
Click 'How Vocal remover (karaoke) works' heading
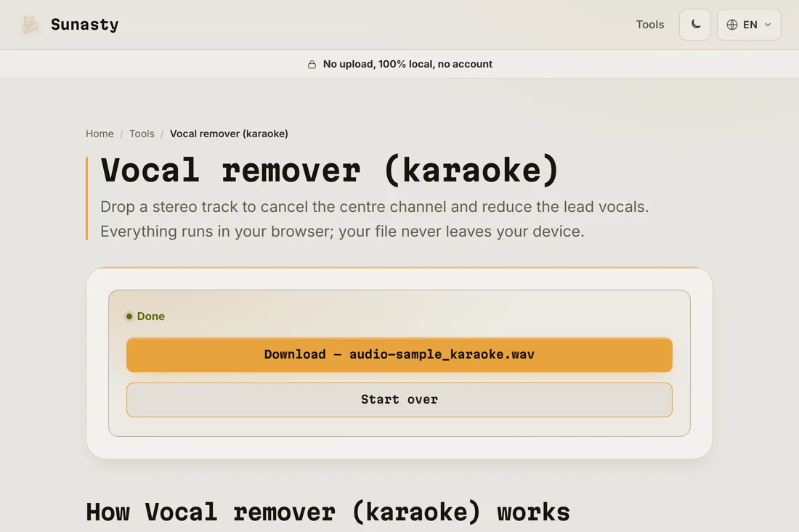click(x=328, y=512)
